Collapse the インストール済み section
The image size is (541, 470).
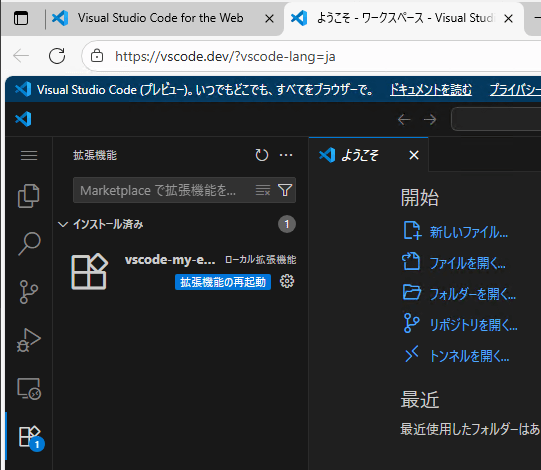point(63,224)
